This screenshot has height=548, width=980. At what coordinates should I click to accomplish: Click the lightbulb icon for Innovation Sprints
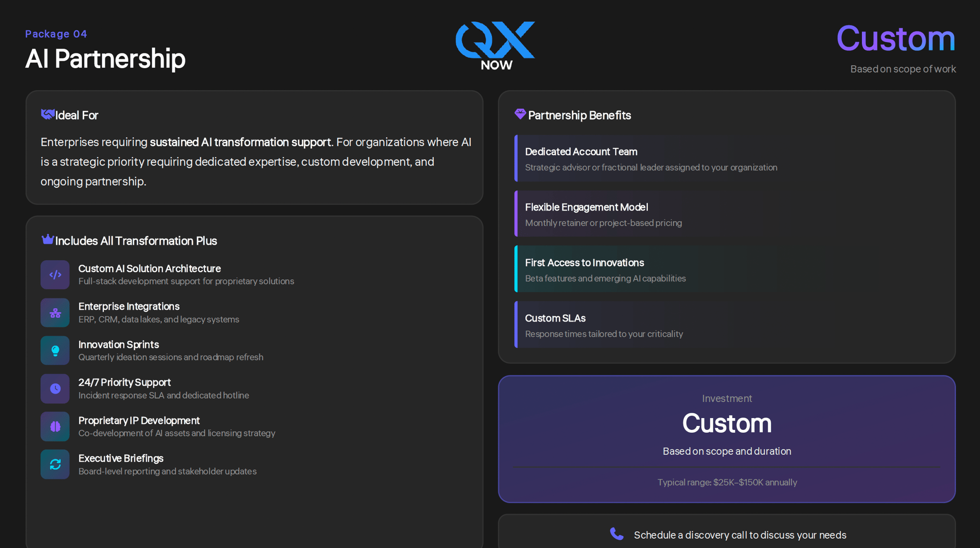[x=55, y=351]
